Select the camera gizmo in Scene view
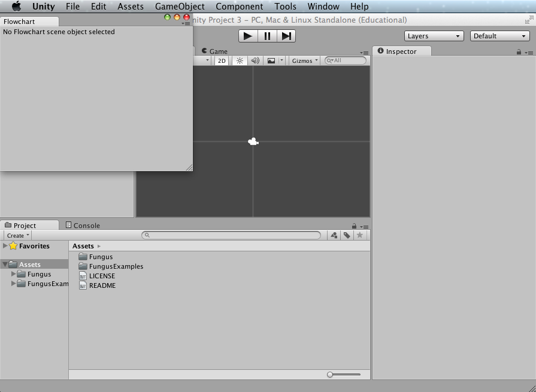 point(253,141)
